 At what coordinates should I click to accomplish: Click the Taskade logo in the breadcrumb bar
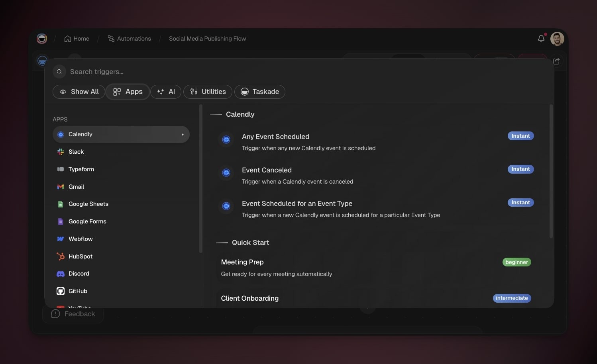pos(42,39)
